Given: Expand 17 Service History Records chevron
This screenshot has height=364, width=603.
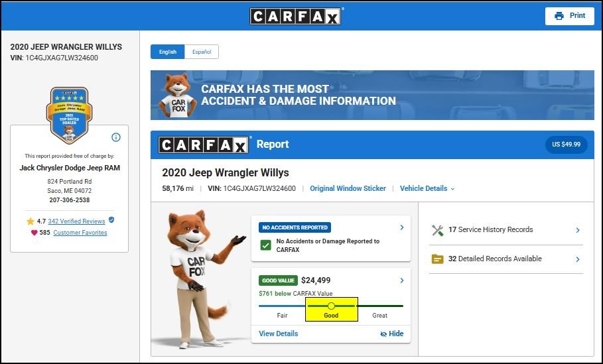Looking at the screenshot, I should pyautogui.click(x=578, y=230).
